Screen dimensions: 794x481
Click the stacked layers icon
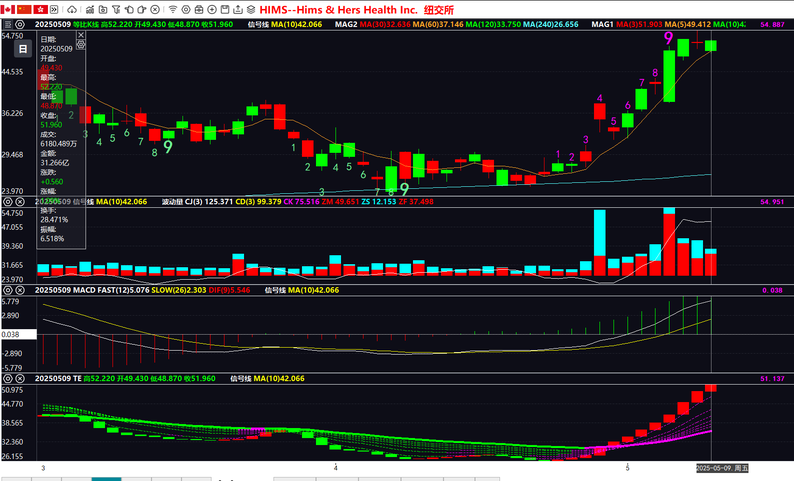251,9
